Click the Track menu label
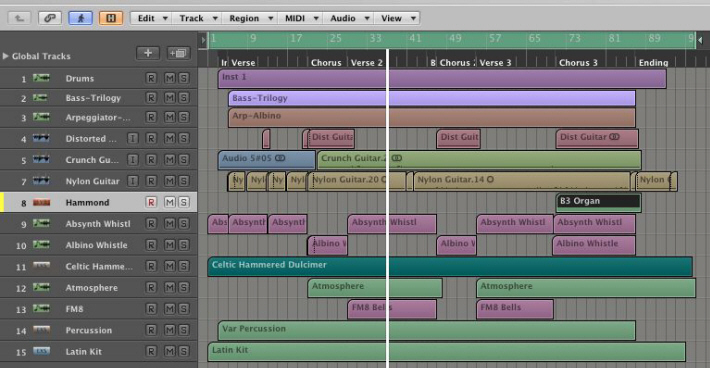The width and height of the screenshot is (710, 368). point(192,19)
